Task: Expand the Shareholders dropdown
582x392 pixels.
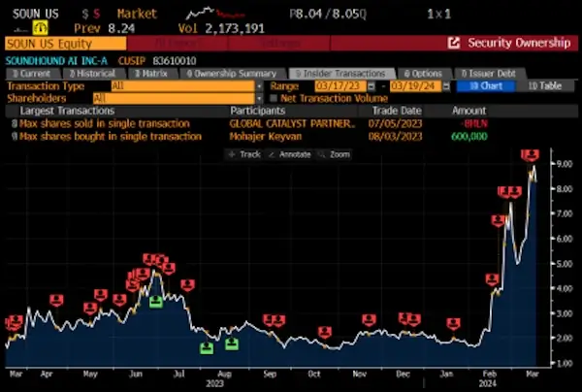Action: [260, 98]
